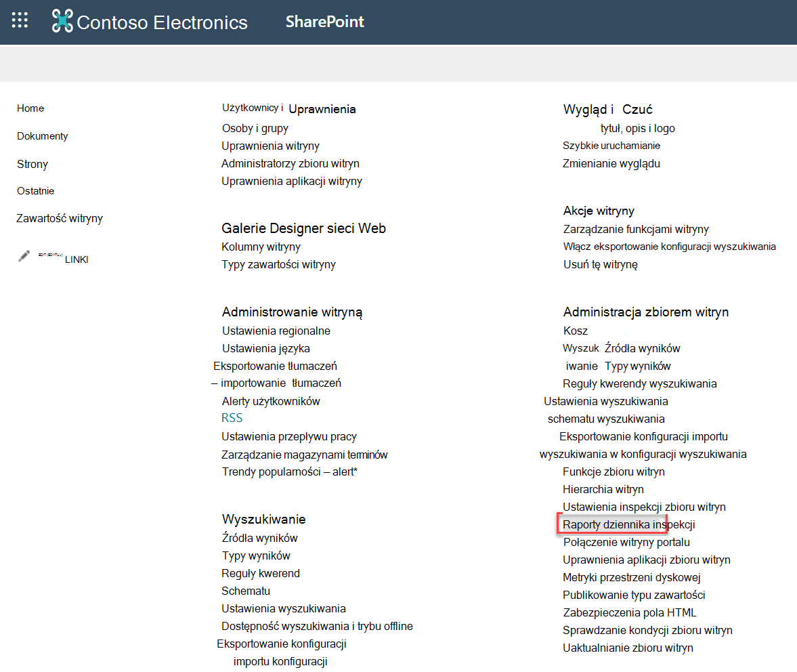
Task: Open Funkcje zbioru witryn
Action: 613,471
